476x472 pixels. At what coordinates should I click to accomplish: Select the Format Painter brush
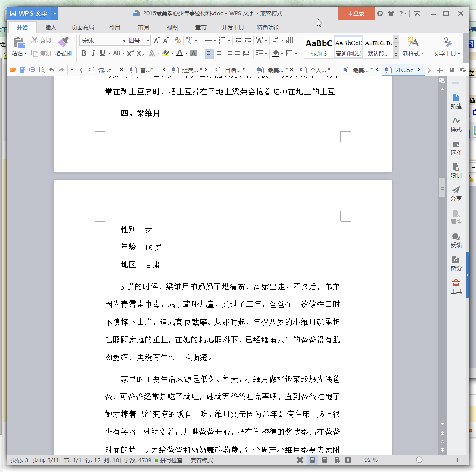63,42
